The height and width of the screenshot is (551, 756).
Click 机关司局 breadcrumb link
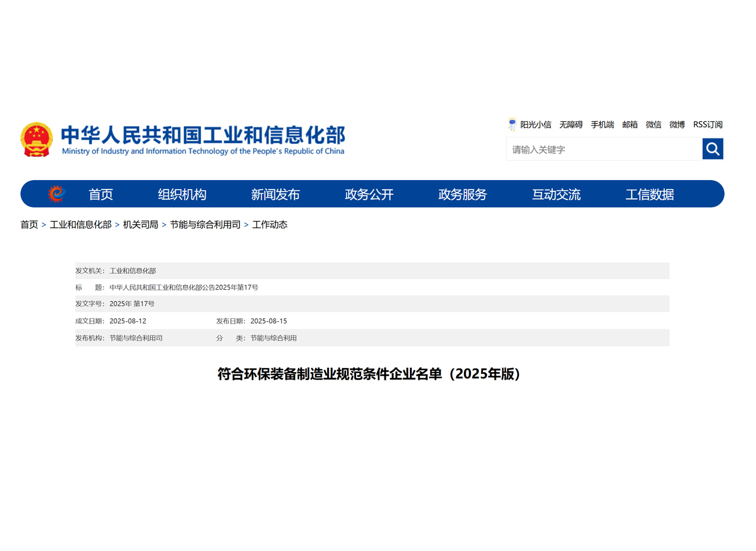(140, 225)
